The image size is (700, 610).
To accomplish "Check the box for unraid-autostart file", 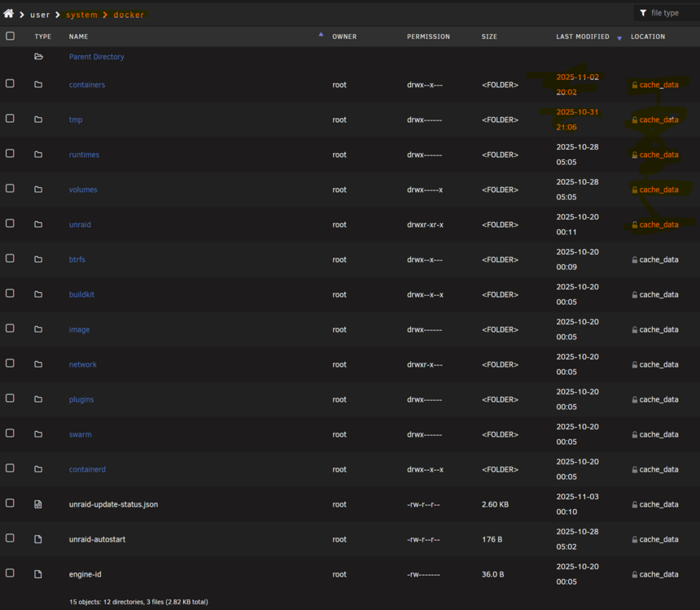I will pos(10,538).
